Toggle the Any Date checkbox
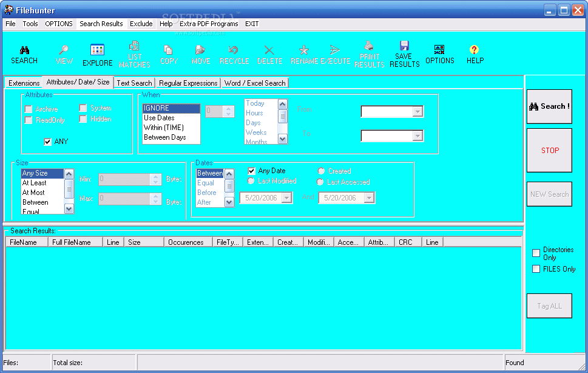 252,171
